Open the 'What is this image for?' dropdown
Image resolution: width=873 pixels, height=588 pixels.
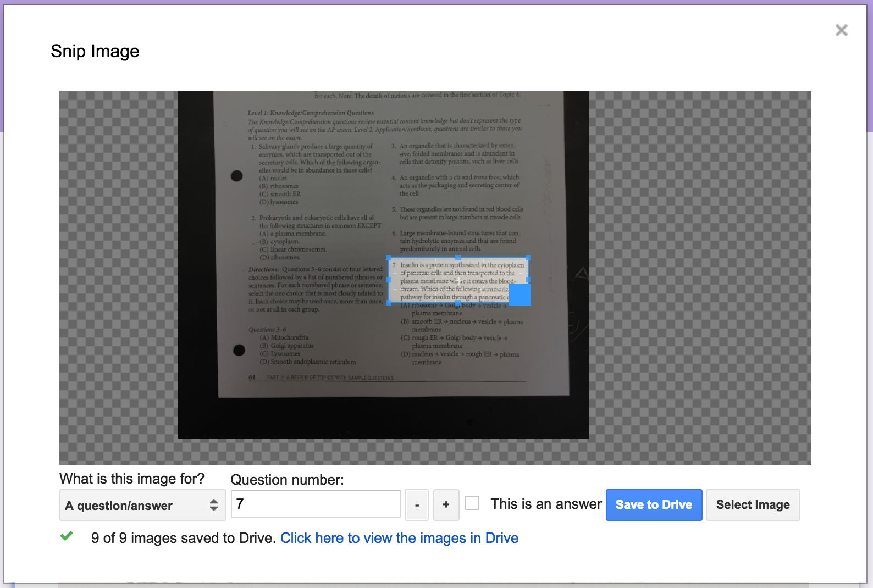[x=143, y=505]
